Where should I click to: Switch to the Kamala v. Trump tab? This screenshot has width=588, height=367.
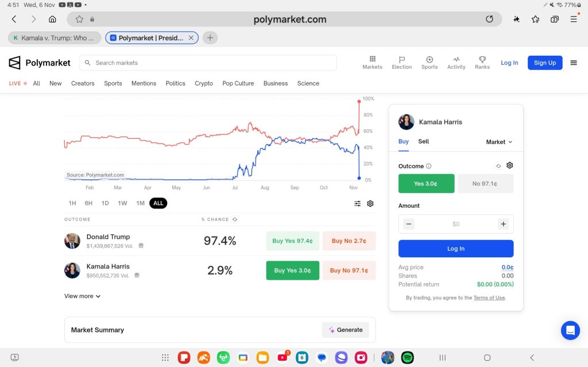coord(55,38)
